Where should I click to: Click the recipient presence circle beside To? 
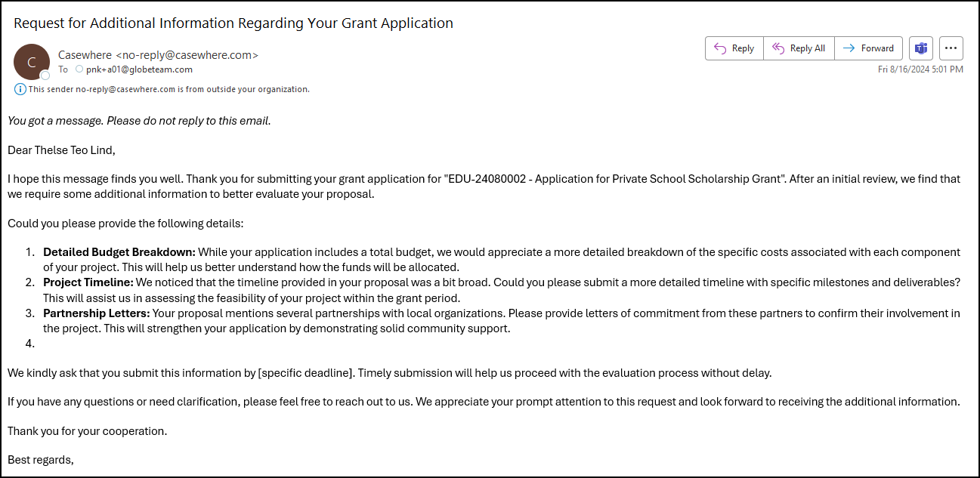coord(79,69)
